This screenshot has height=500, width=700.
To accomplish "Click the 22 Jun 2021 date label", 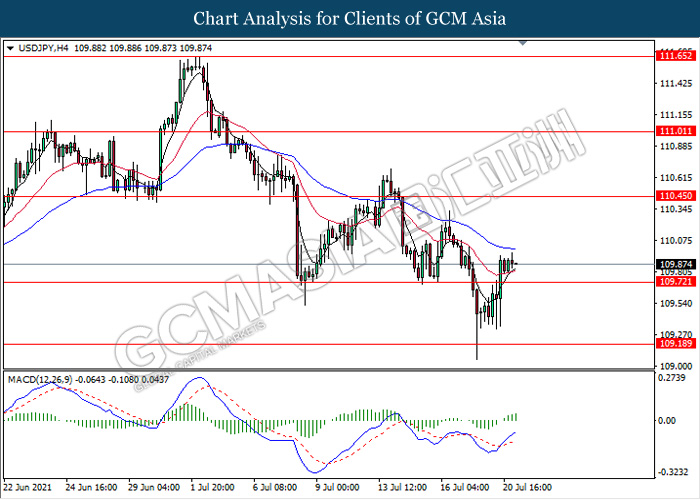I will (x=28, y=487).
